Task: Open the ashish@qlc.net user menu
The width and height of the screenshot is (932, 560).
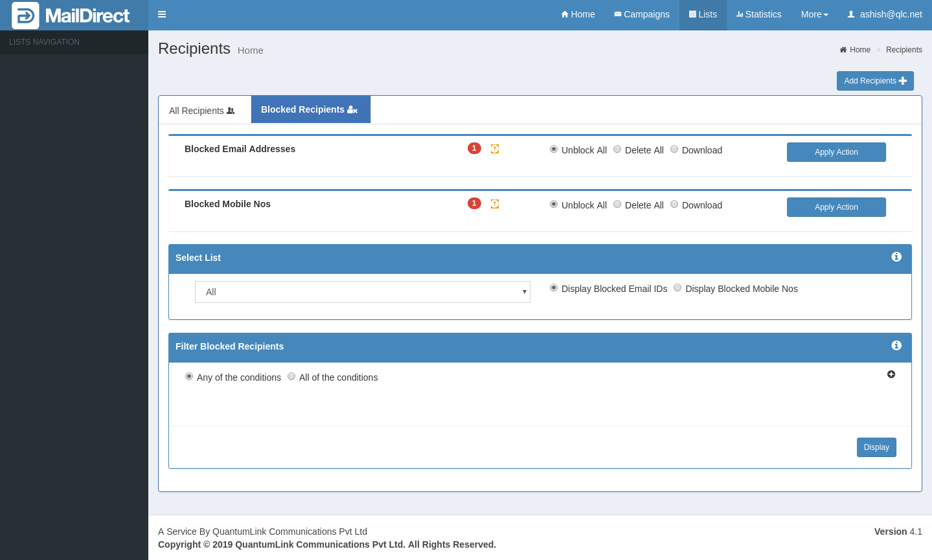Action: pyautogui.click(x=885, y=14)
